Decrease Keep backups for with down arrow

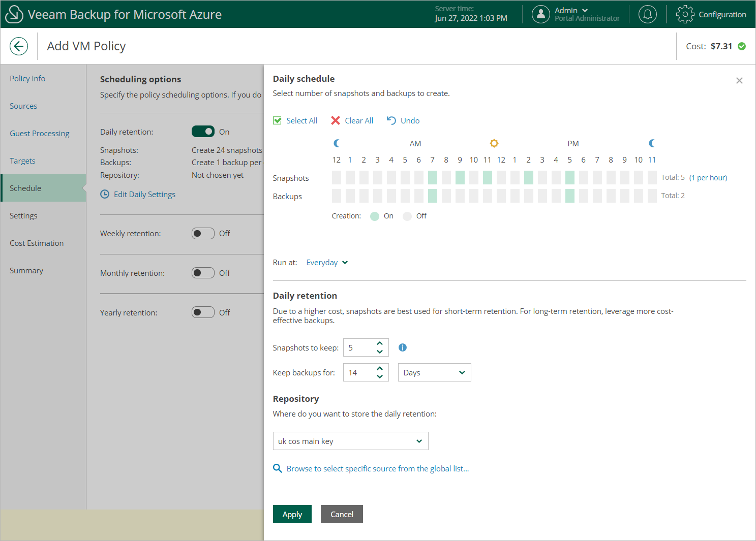[x=380, y=376]
